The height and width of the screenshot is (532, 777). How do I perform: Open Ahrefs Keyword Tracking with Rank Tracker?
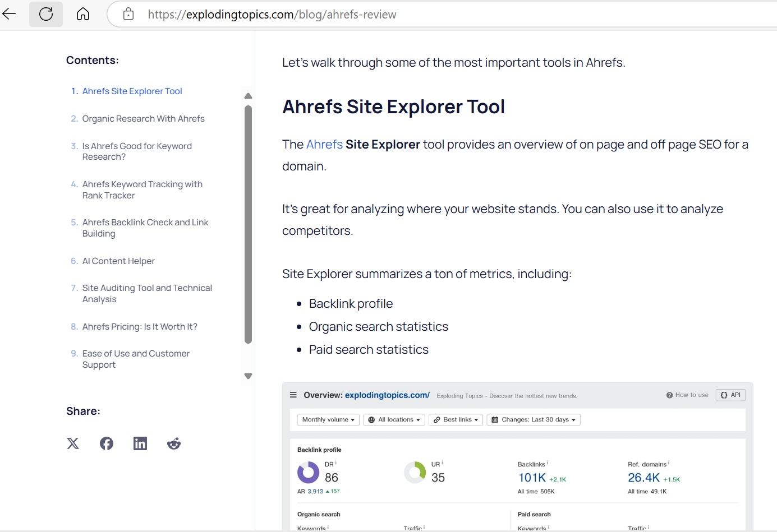coord(142,189)
